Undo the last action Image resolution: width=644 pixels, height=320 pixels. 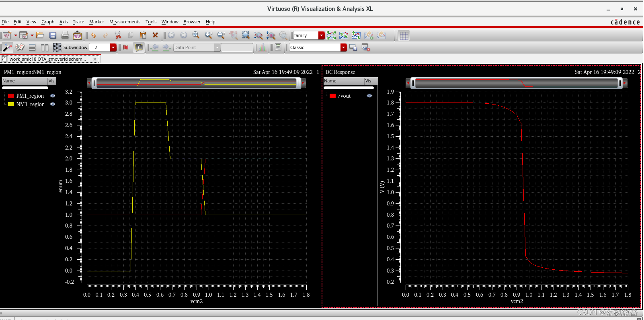93,35
